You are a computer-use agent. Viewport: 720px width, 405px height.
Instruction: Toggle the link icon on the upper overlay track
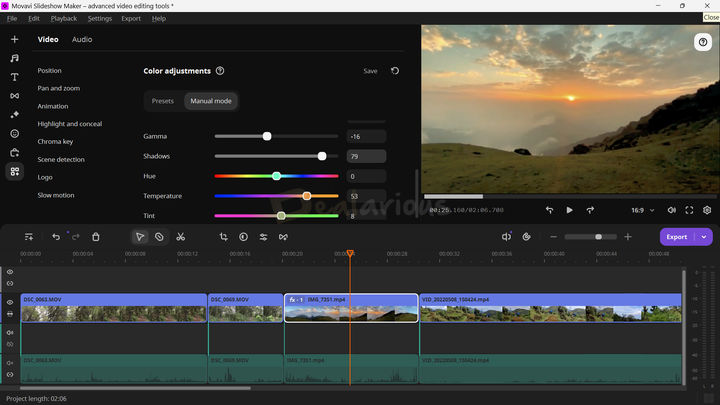pos(10,283)
